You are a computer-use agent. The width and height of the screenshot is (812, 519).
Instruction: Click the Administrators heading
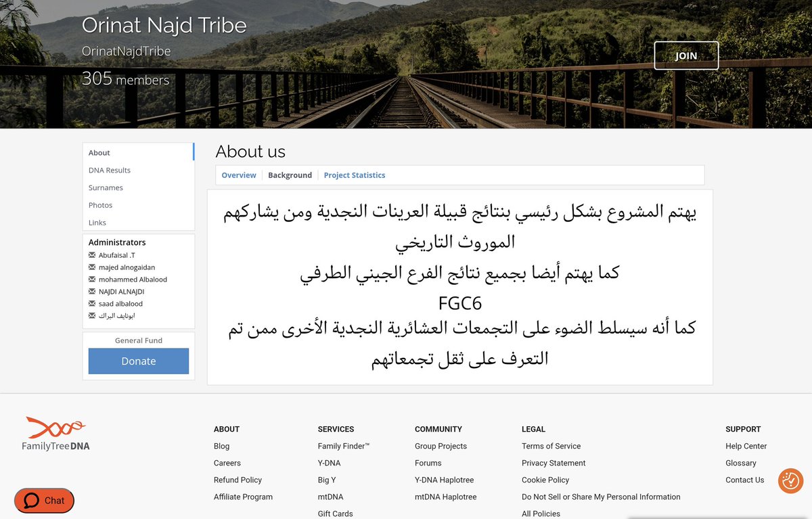(117, 242)
